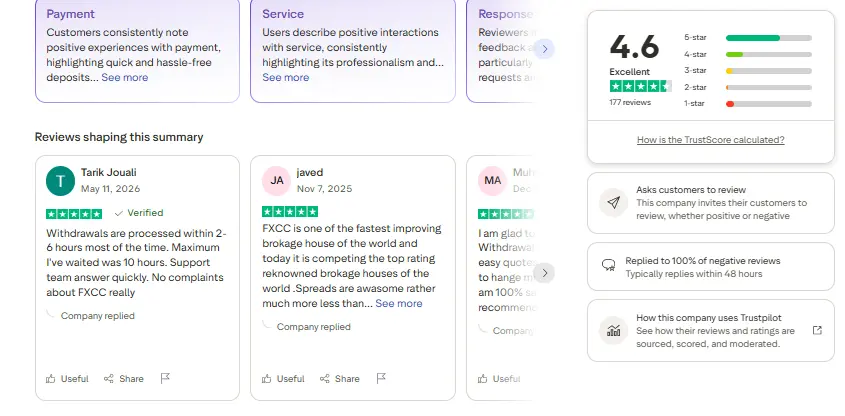The image size is (845, 416).
Task: Expand Payment summary with See more
Action: point(124,78)
